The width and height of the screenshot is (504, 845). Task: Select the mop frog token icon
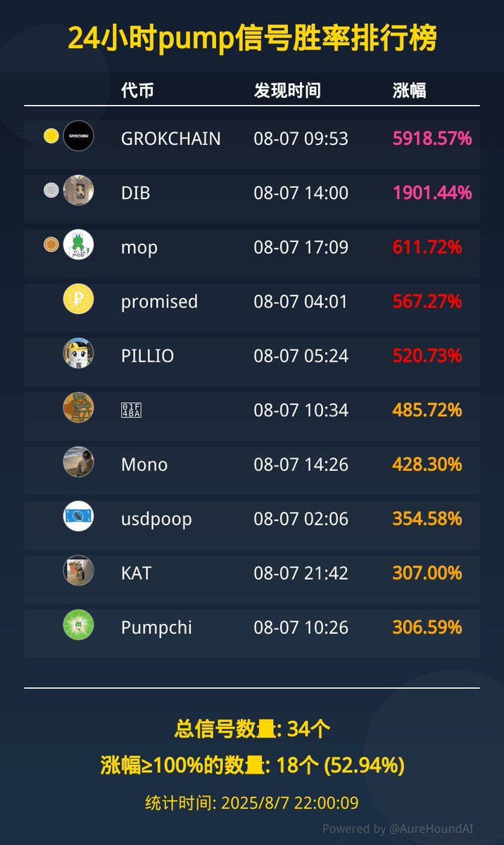tap(78, 244)
